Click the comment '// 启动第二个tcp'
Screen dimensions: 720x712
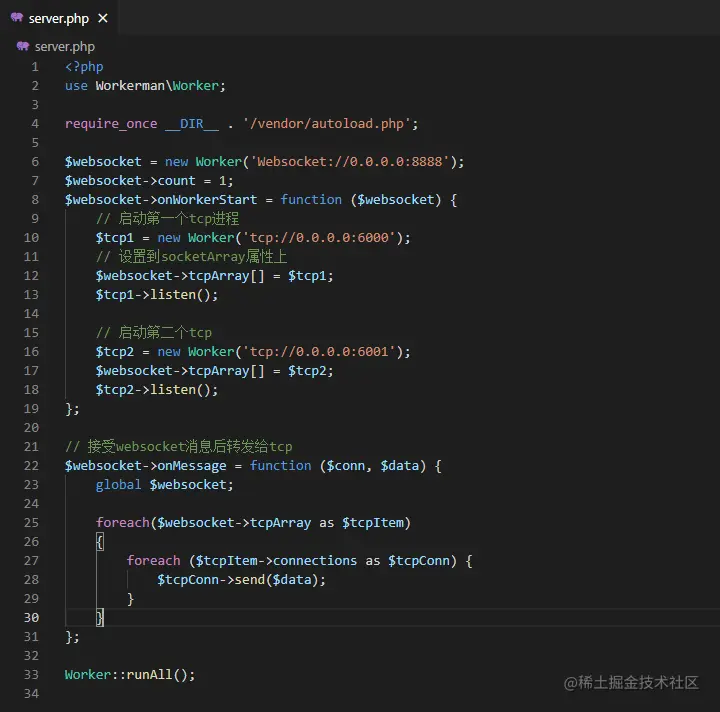(x=154, y=332)
